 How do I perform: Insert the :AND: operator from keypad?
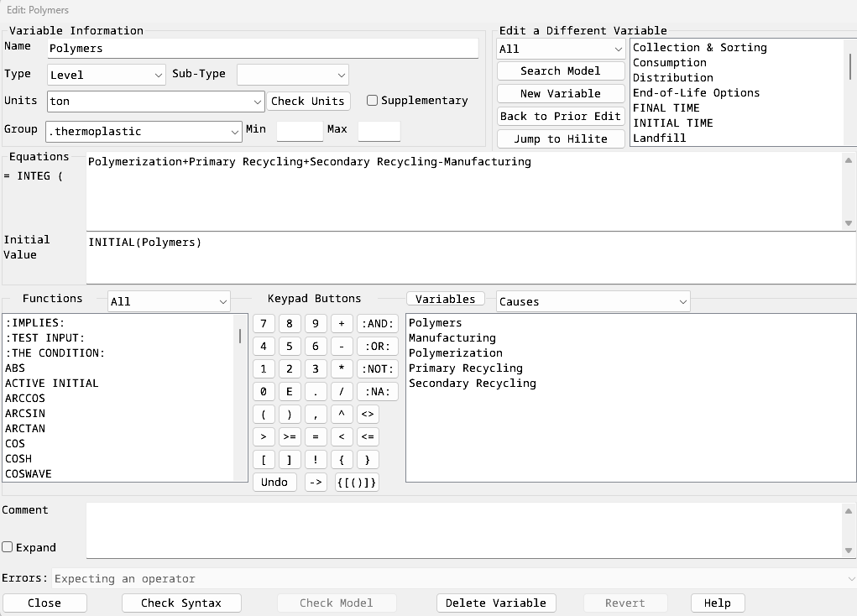tap(378, 324)
